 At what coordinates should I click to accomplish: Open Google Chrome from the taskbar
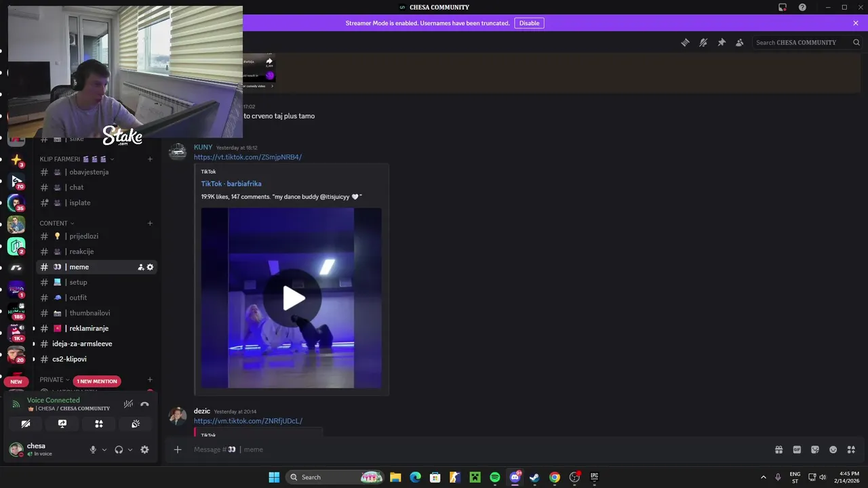coord(555,477)
